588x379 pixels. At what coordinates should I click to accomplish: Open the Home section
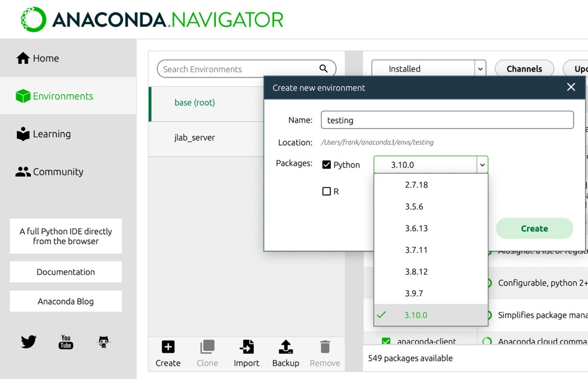pyautogui.click(x=68, y=58)
